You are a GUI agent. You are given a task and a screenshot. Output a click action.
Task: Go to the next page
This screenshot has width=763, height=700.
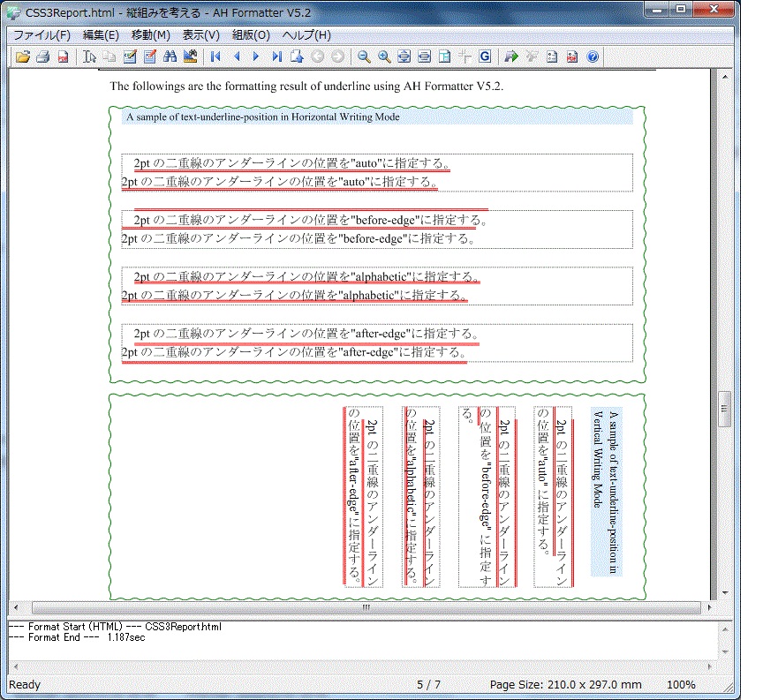256,57
